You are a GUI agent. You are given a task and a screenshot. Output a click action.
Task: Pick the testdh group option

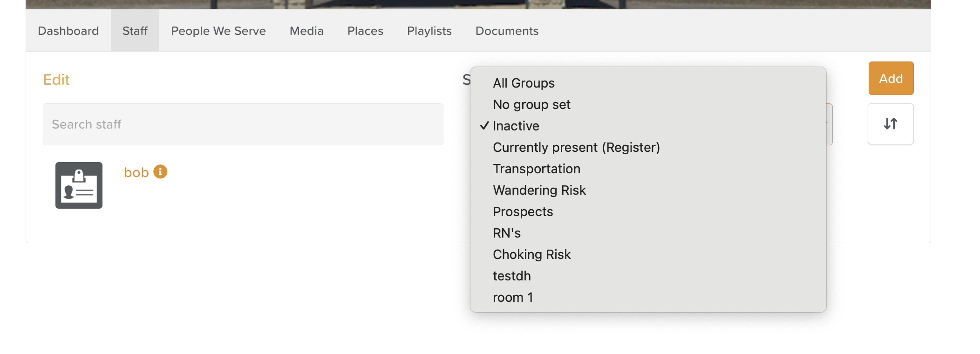point(512,276)
